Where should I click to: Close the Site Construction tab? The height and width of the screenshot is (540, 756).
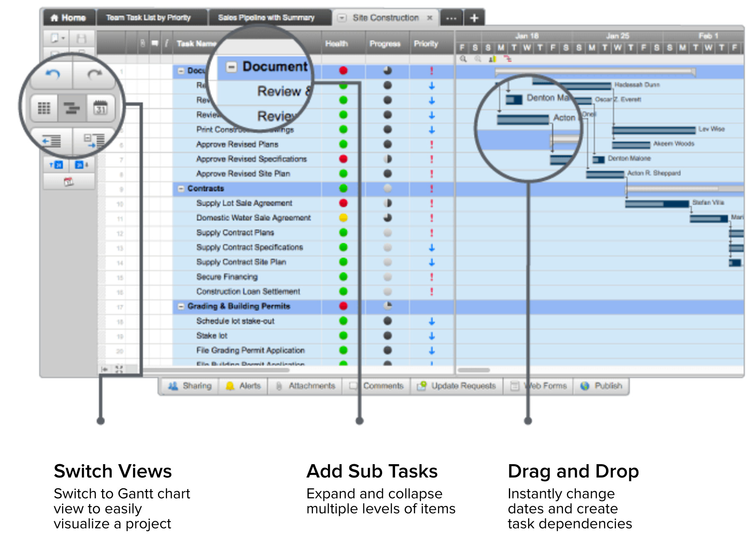coord(430,18)
